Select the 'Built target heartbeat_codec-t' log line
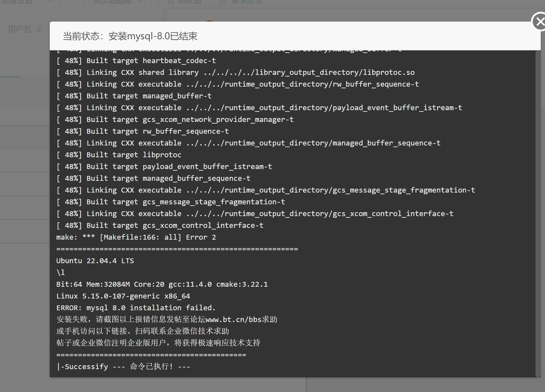The height and width of the screenshot is (392, 545). 136,61
